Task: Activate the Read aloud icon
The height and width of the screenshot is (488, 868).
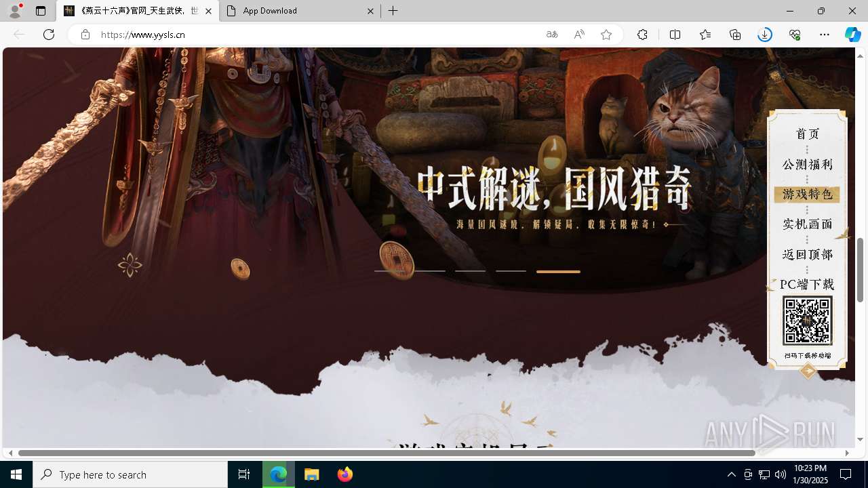Action: [579, 35]
